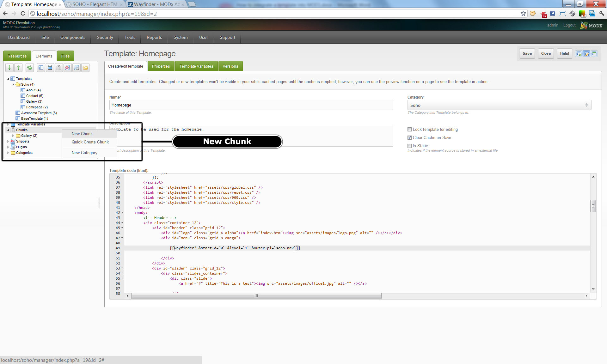Refresh the Elements tree
This screenshot has height=364, width=607.
(x=30, y=68)
